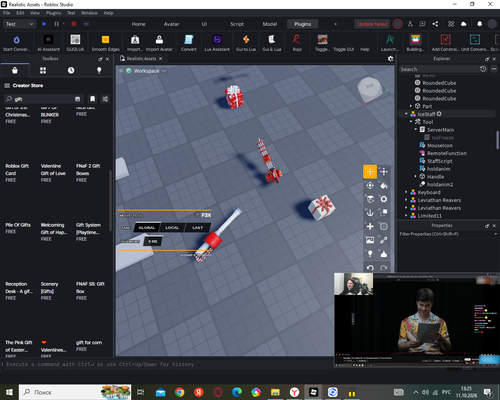Select the F3X Texture image tool
Viewport: 500px width, 400px height.
(x=370, y=240)
